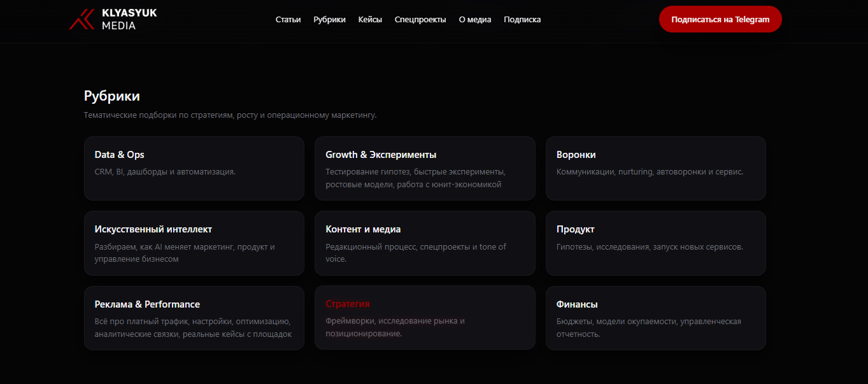This screenshot has height=384, width=868.
Task: Select the Контент и медиа card
Action: pyautogui.click(x=425, y=243)
